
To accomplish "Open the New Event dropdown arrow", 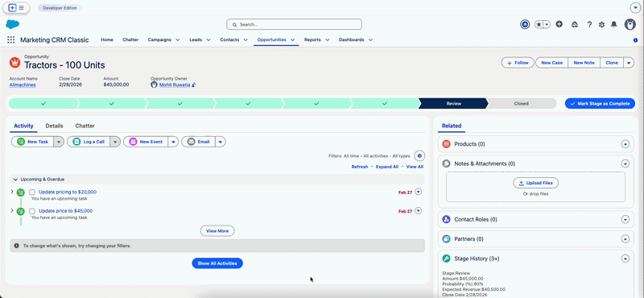I will (173, 142).
